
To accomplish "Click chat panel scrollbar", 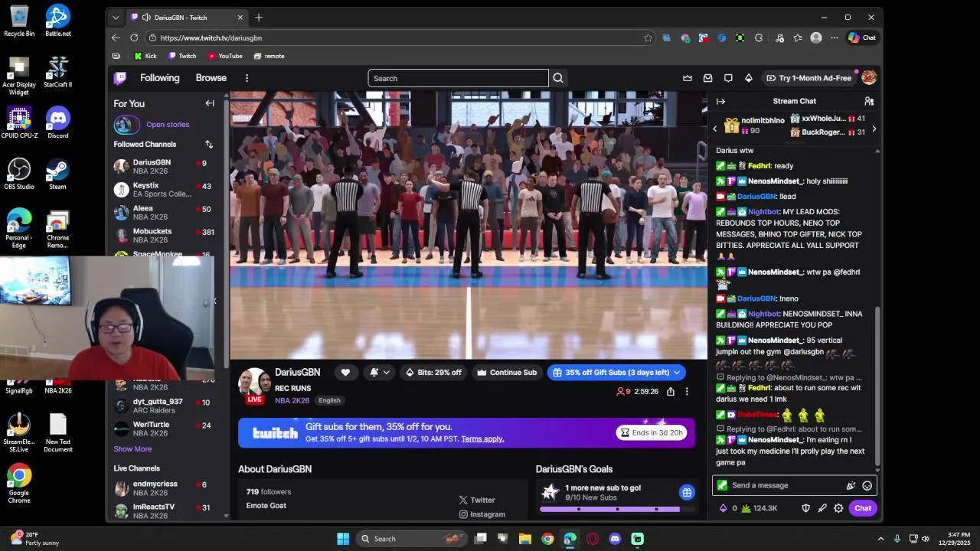I will 878,386.
